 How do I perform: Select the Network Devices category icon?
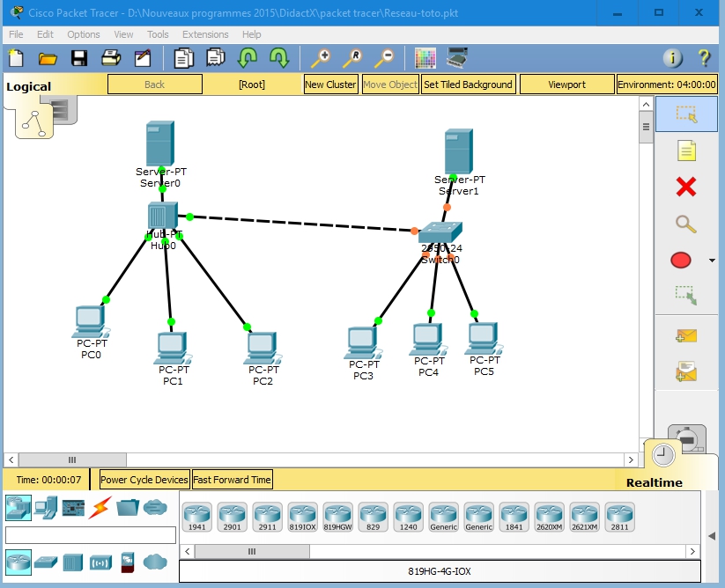(18, 508)
